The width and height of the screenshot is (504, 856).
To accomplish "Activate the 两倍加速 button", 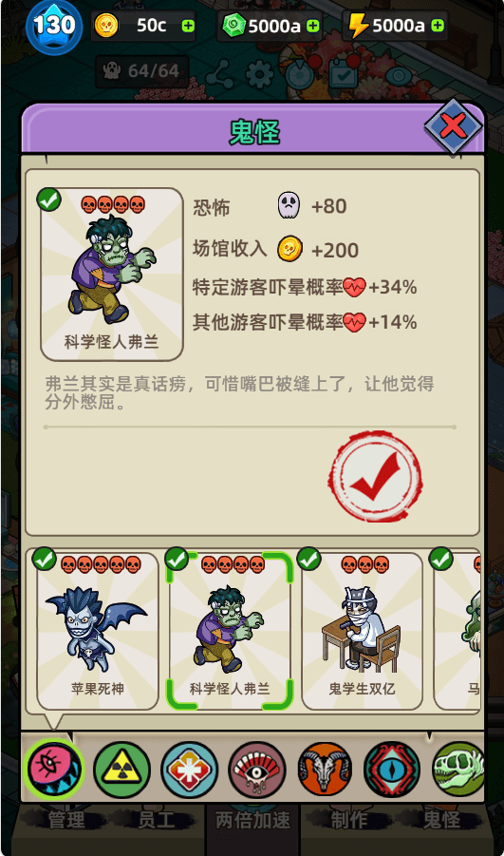I will click(253, 821).
